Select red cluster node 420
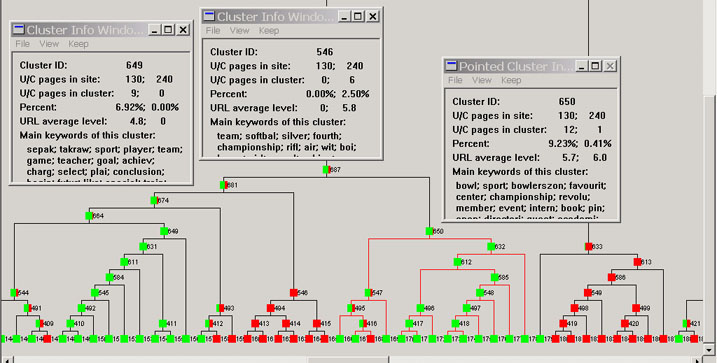The image size is (717, 363). [x=625, y=324]
